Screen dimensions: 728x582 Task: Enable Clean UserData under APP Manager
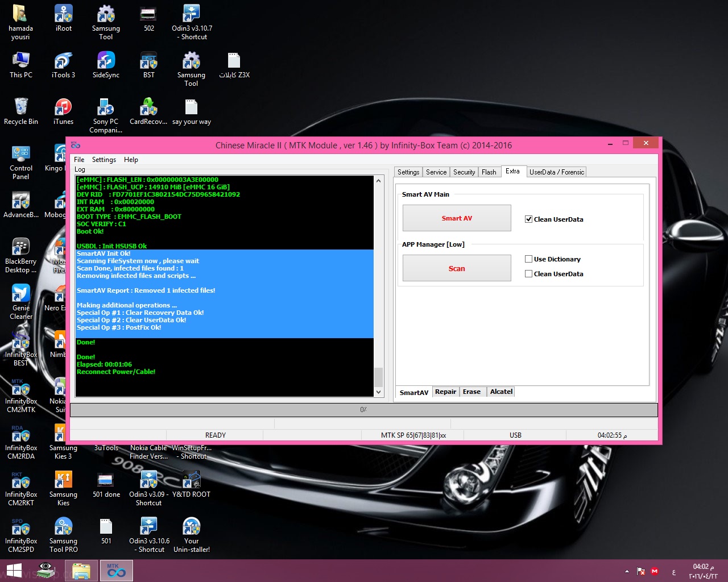coord(528,274)
